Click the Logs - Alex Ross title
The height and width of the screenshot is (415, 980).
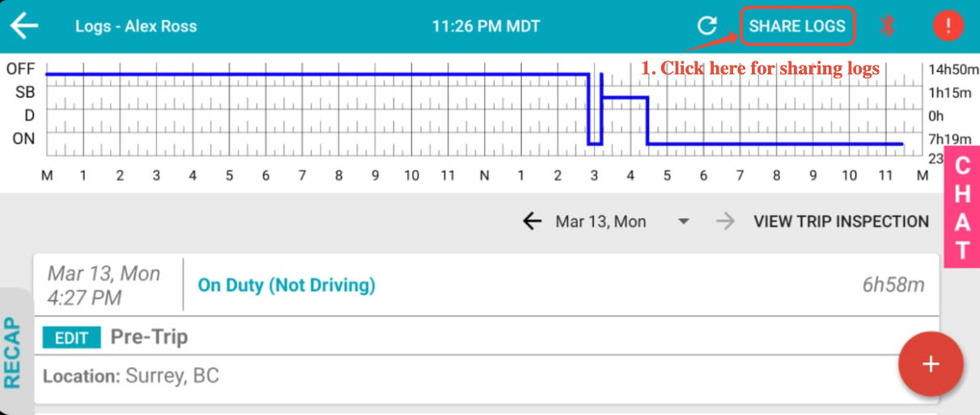136,26
